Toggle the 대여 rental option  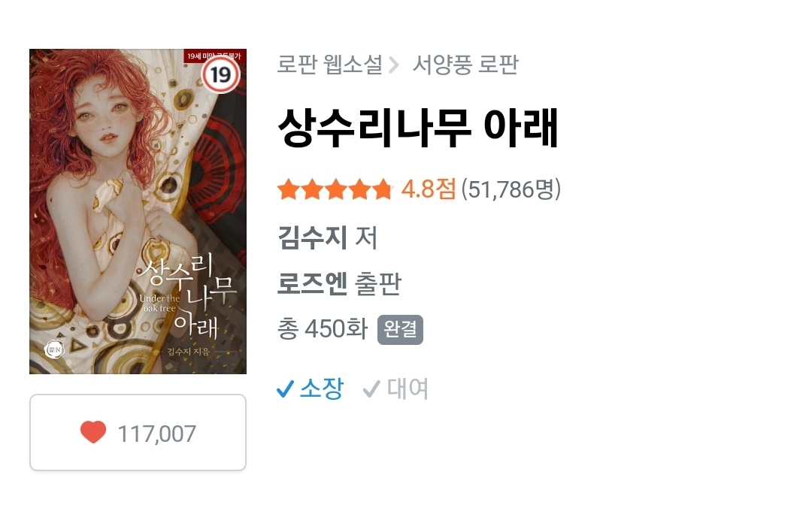click(x=395, y=388)
